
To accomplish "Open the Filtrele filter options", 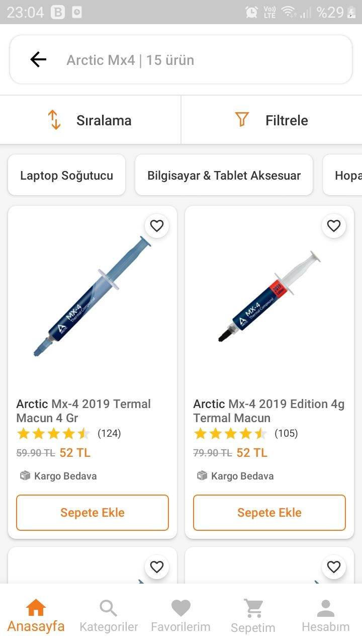I will tap(271, 120).
